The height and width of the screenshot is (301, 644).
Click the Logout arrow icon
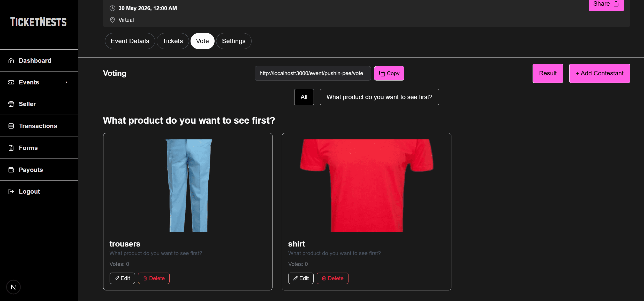[11, 192]
